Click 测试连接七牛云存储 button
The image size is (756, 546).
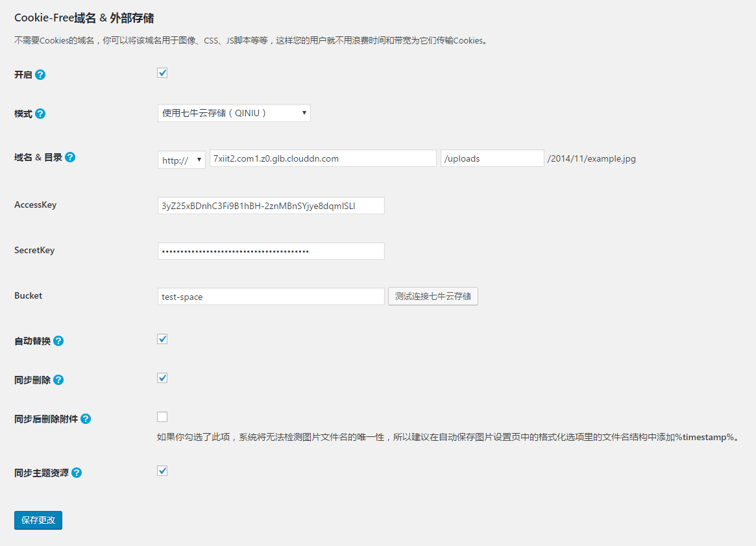click(x=433, y=296)
